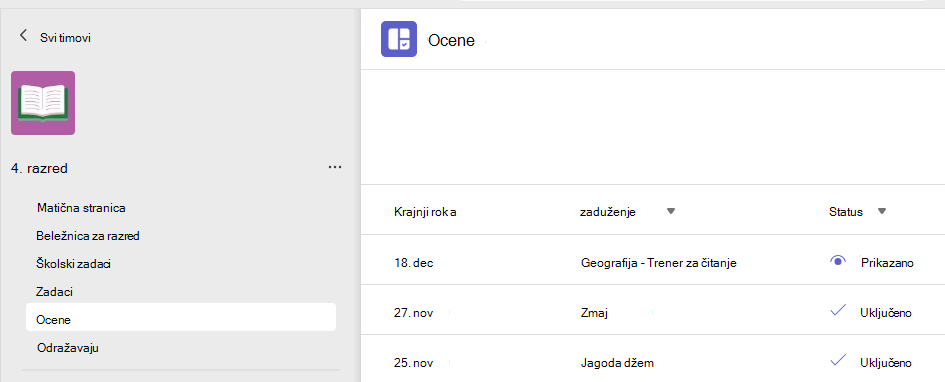Click the zaduženje column header
945x382 pixels.
pos(608,212)
